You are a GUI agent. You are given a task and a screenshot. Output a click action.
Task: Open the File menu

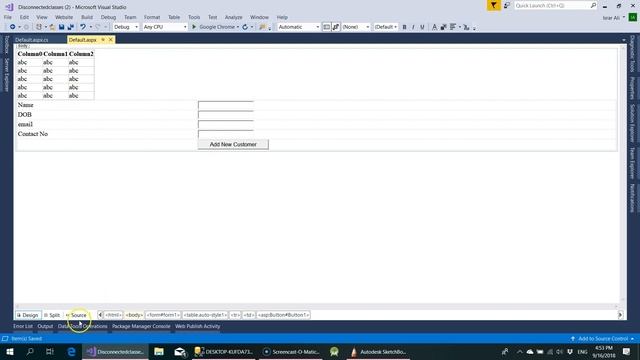[x=8, y=17]
